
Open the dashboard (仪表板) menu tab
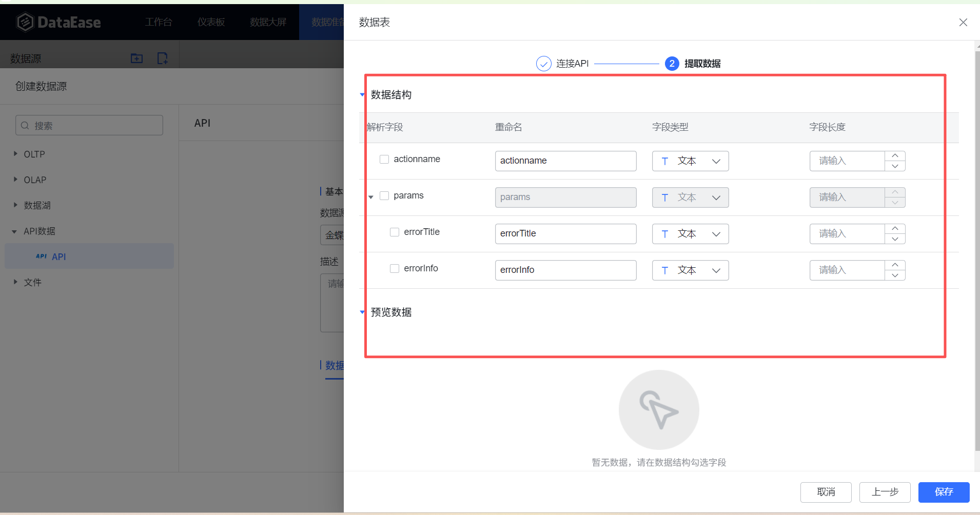coord(211,22)
